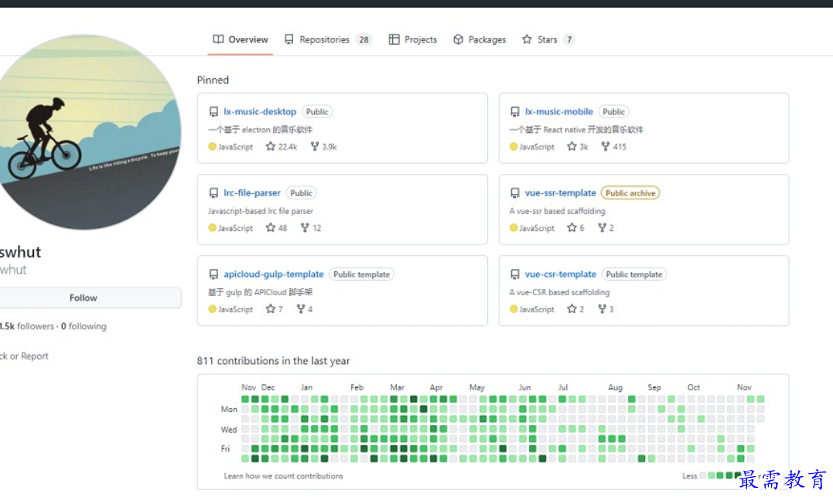Screen dimensions: 833x504
Task: Click the JavaScript language dot on lx-music-desktop
Action: point(212,147)
